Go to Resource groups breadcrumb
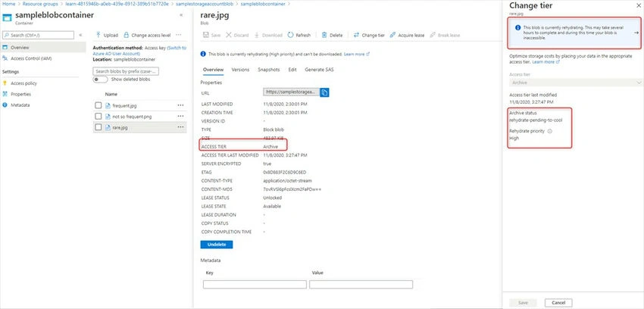 (39, 4)
